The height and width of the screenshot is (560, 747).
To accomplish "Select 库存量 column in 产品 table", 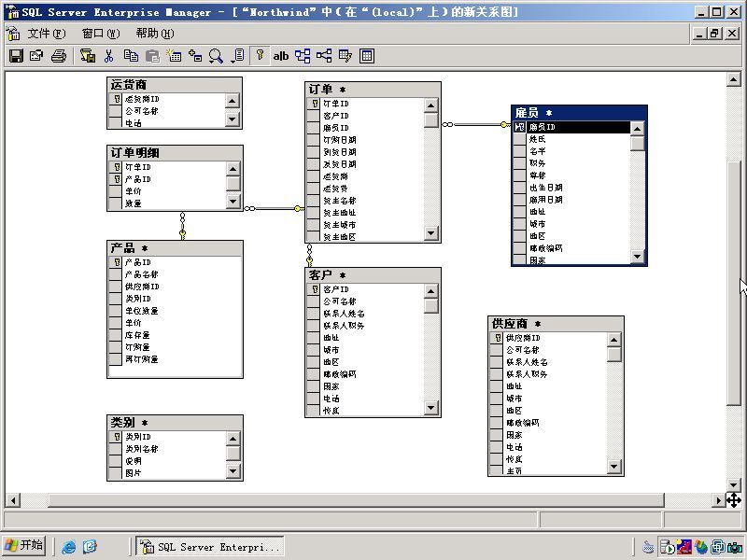I will (x=175, y=335).
